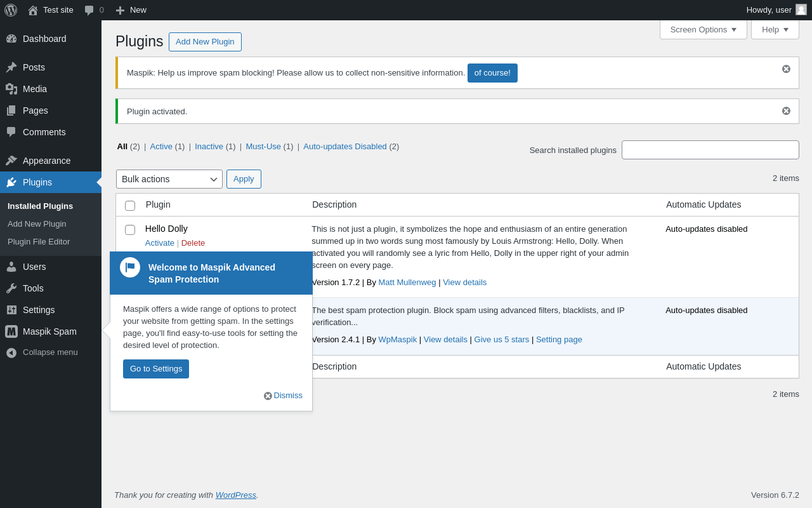Click the Appearance paintbrush icon
This screenshot has width=812, height=508.
11,161
